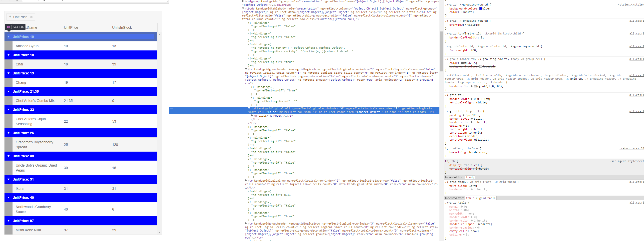Select Grandma's Boysenberry Spread cell
The image size is (644, 241).
(36, 145)
